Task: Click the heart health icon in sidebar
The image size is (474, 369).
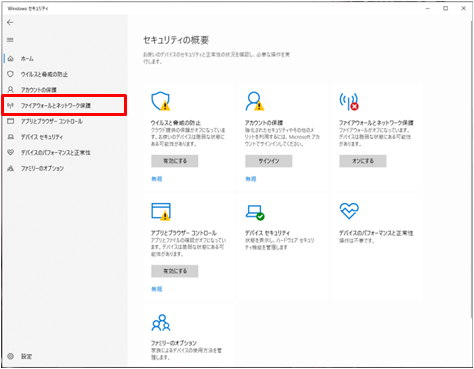Action: pyautogui.click(x=11, y=152)
